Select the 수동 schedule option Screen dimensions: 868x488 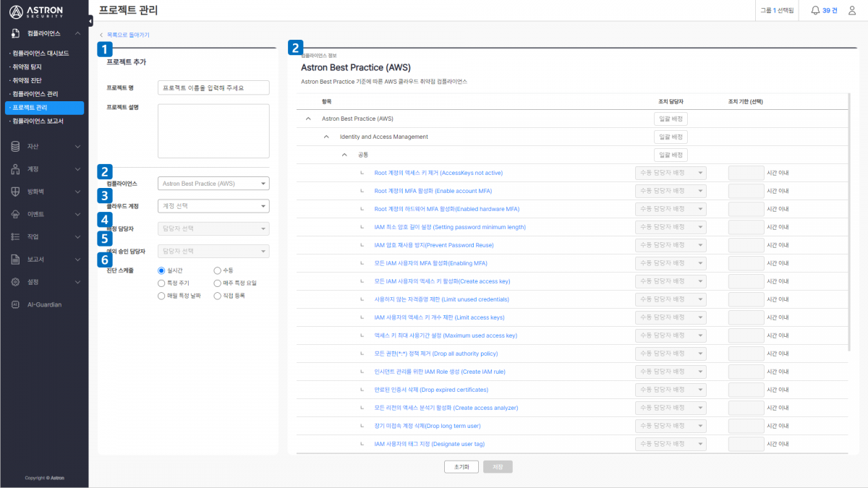[x=218, y=270]
